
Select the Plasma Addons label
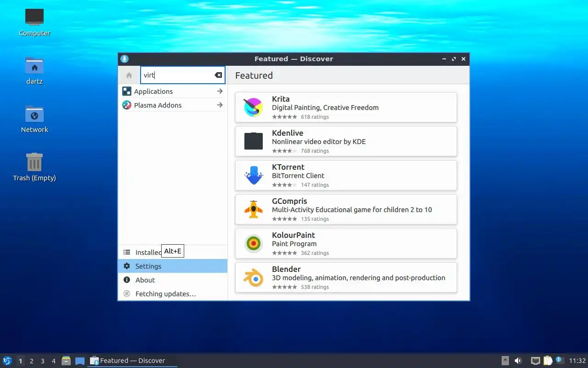[158, 105]
